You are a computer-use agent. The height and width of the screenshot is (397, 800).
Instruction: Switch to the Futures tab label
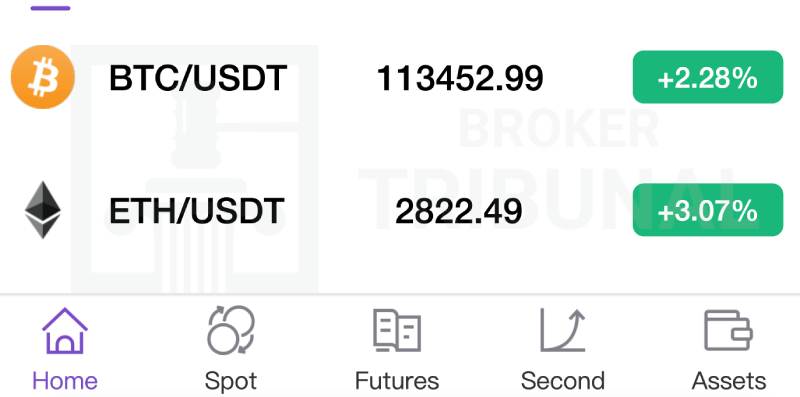tap(397, 381)
